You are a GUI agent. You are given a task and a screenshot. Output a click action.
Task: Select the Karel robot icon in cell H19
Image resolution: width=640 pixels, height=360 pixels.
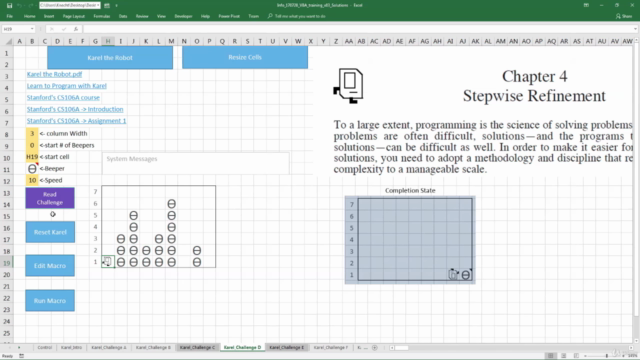[108, 262]
